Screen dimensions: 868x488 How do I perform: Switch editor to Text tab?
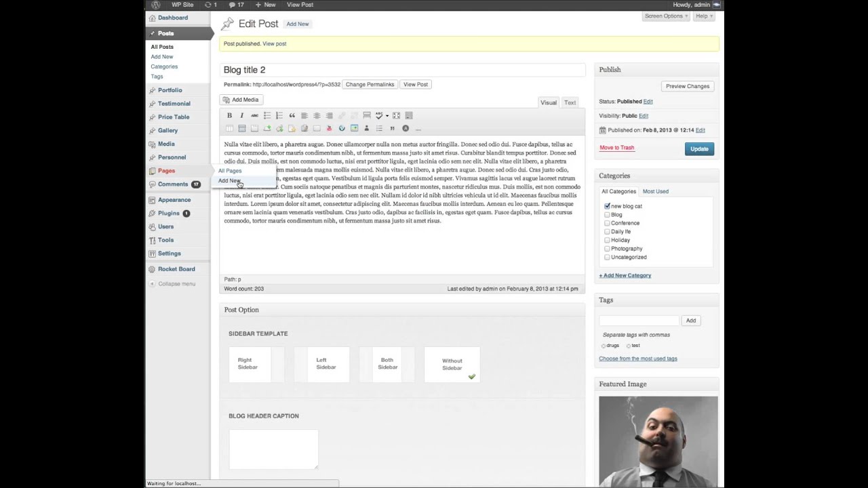tap(570, 102)
